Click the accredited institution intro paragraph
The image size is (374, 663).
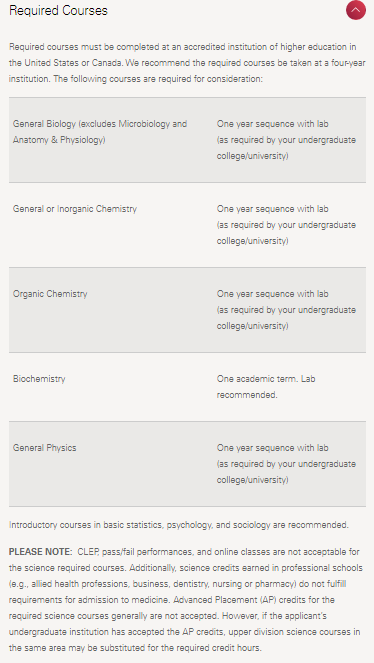187,63
